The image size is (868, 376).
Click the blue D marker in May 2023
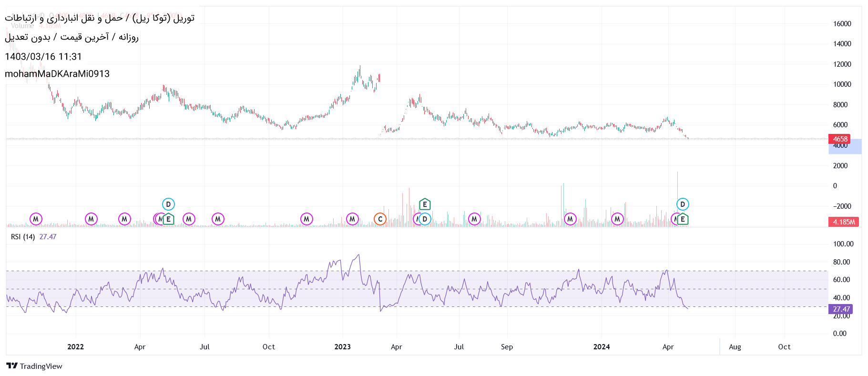pos(425,219)
